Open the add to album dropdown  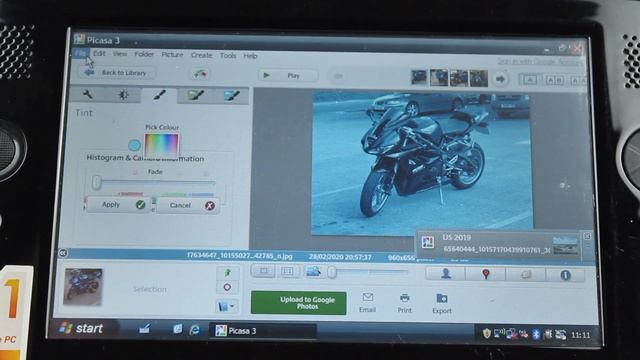[x=227, y=306]
